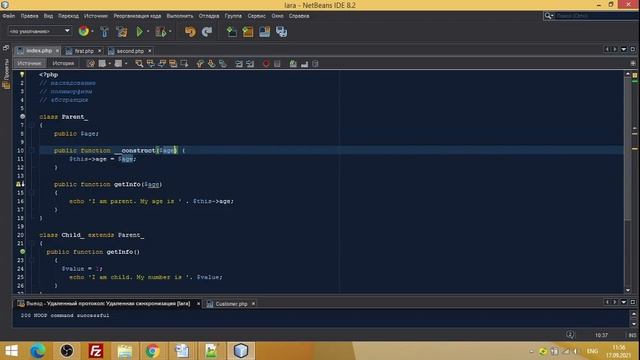Collapse fold at line 10 constructor

click(32, 151)
